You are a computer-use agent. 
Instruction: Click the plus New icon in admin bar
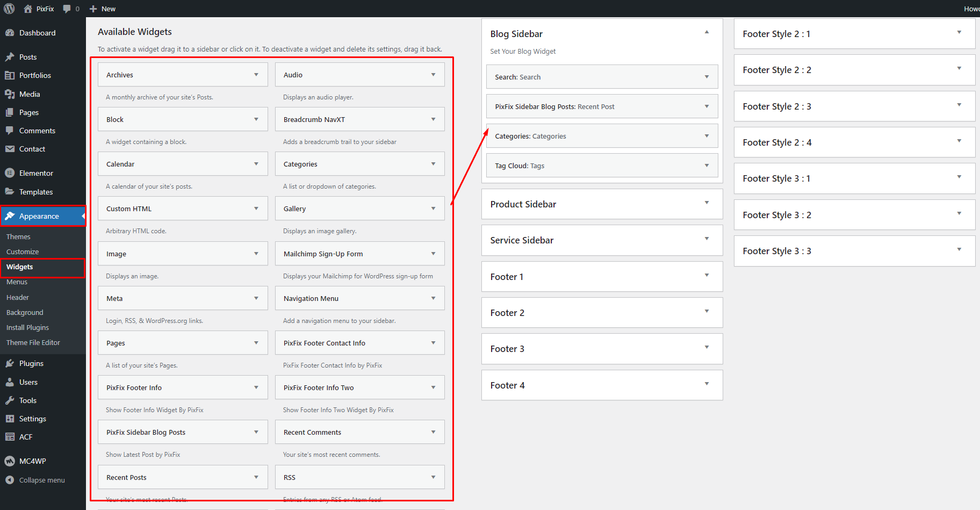[x=93, y=9]
